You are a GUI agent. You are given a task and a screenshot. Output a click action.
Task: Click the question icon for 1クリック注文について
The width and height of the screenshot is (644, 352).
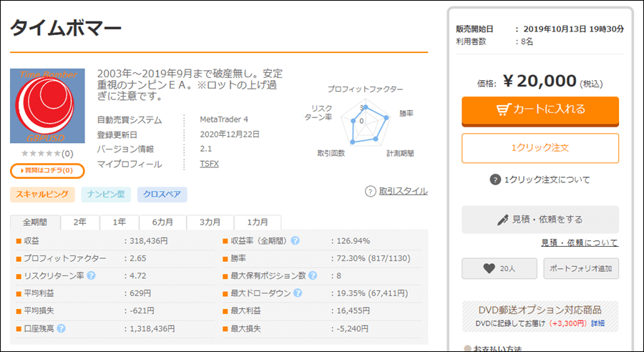495,180
